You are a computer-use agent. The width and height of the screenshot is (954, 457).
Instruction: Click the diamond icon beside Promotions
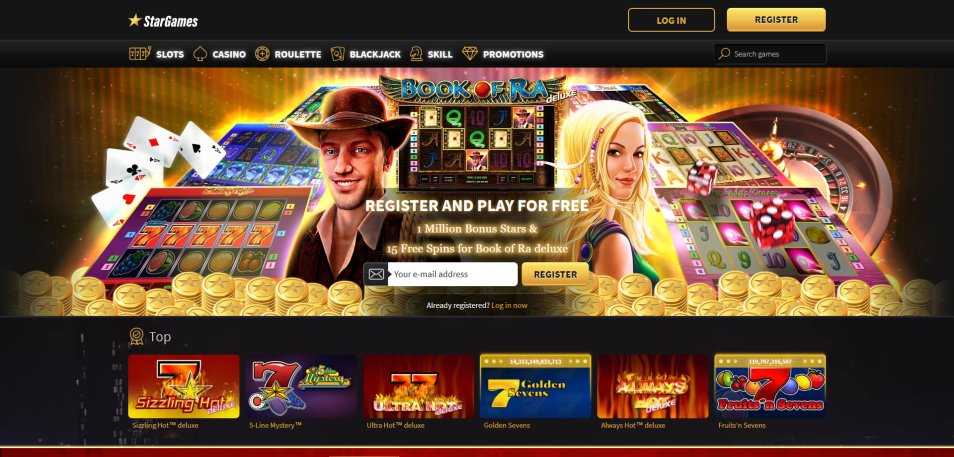[x=470, y=54]
